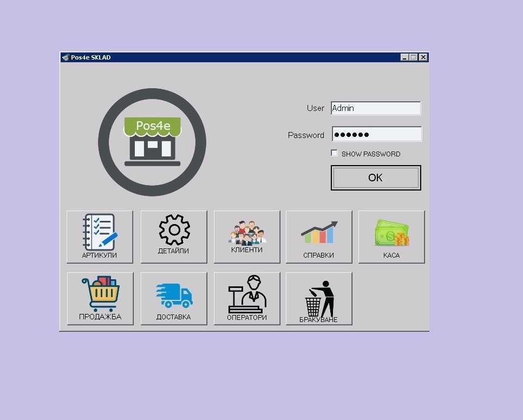Maximize the Pos4e SKLAD window
Viewport: 523px width, 420px height.
pos(413,57)
